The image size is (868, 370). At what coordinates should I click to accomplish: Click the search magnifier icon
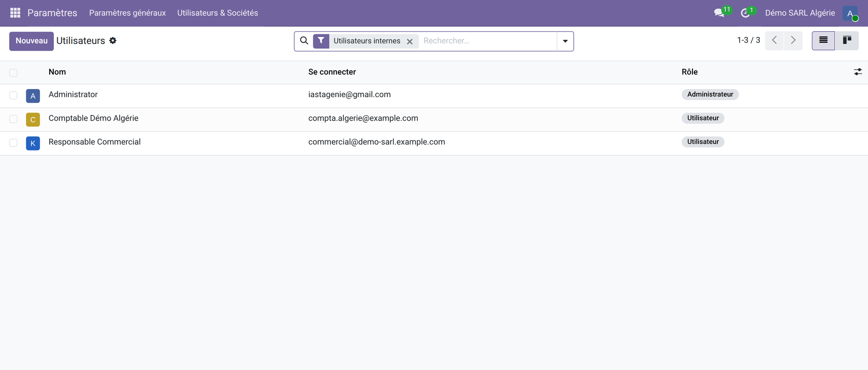coord(304,41)
